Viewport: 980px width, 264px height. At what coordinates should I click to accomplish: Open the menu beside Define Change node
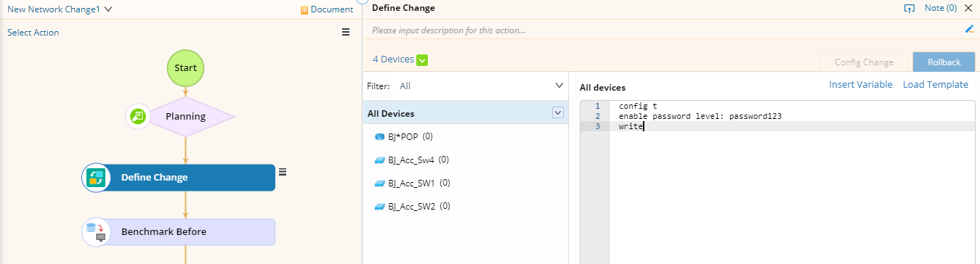pos(283,172)
